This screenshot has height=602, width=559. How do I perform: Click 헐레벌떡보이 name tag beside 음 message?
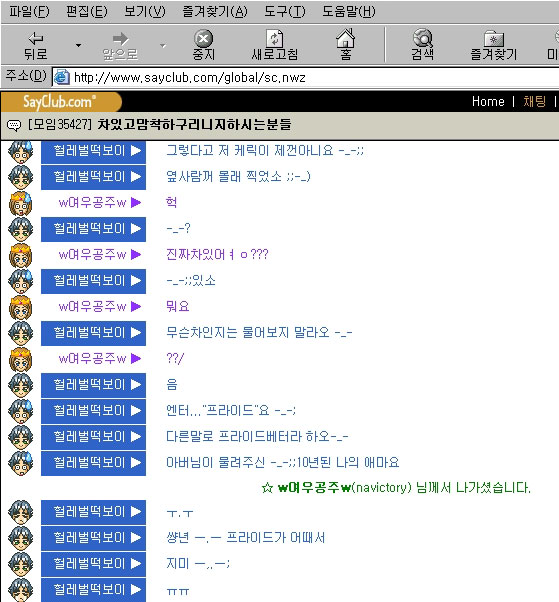[93, 385]
